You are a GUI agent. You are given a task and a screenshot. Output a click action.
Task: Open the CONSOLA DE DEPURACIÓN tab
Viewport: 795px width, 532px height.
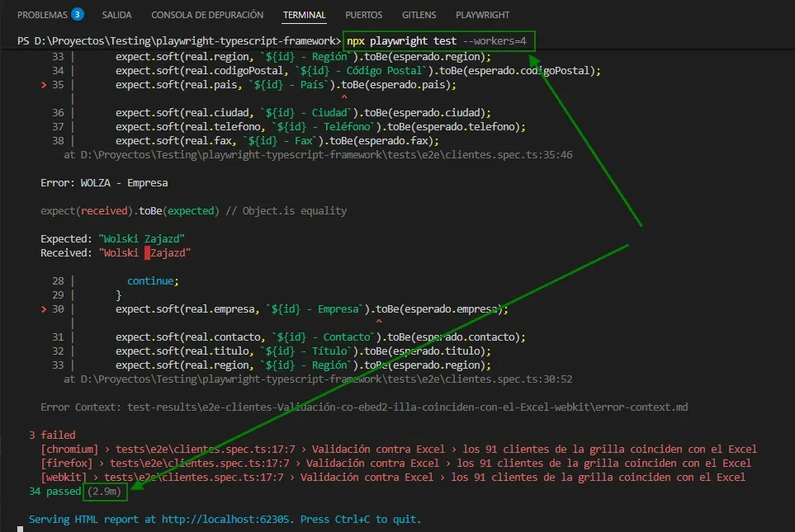tap(207, 15)
